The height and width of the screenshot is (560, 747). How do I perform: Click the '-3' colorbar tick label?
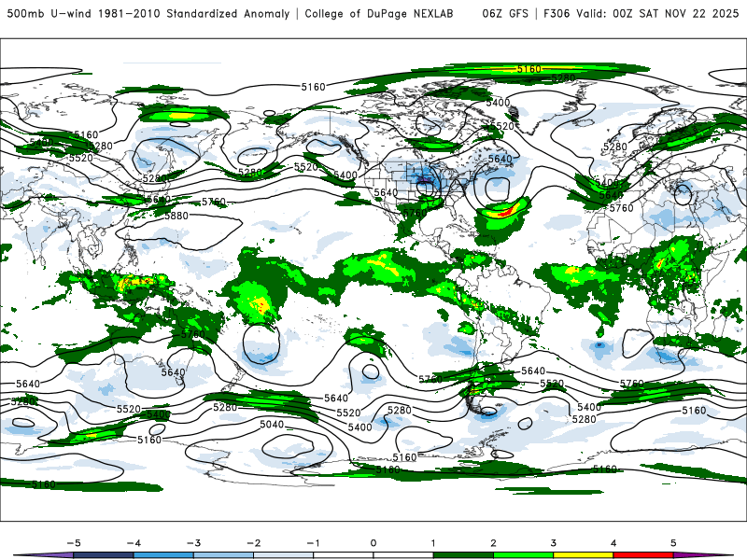click(193, 543)
